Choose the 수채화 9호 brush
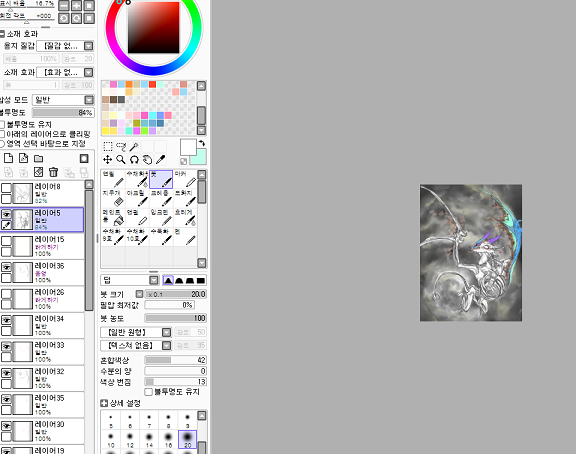The height and width of the screenshot is (454, 576). 113,237
